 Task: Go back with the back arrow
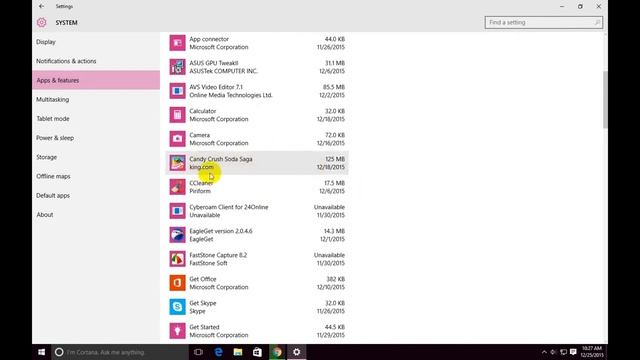coord(42,6)
